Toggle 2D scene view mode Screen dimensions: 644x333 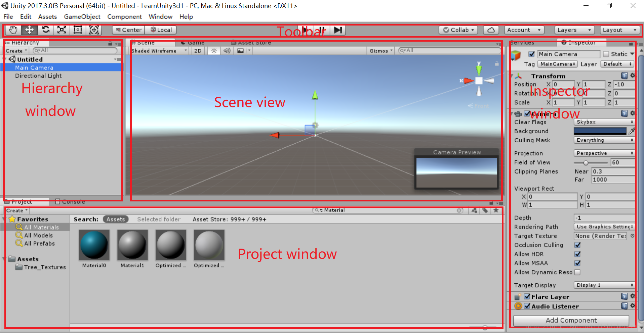[198, 51]
